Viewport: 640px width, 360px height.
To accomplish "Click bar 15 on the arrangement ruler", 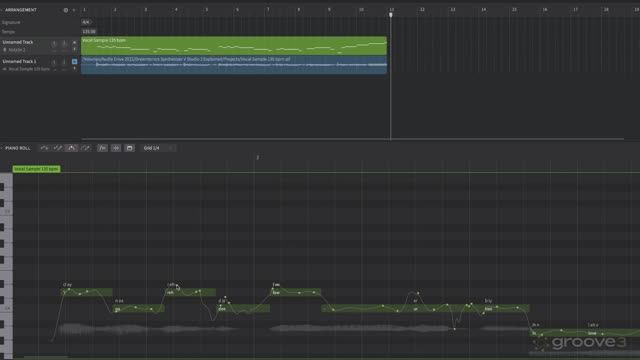I will (514, 10).
